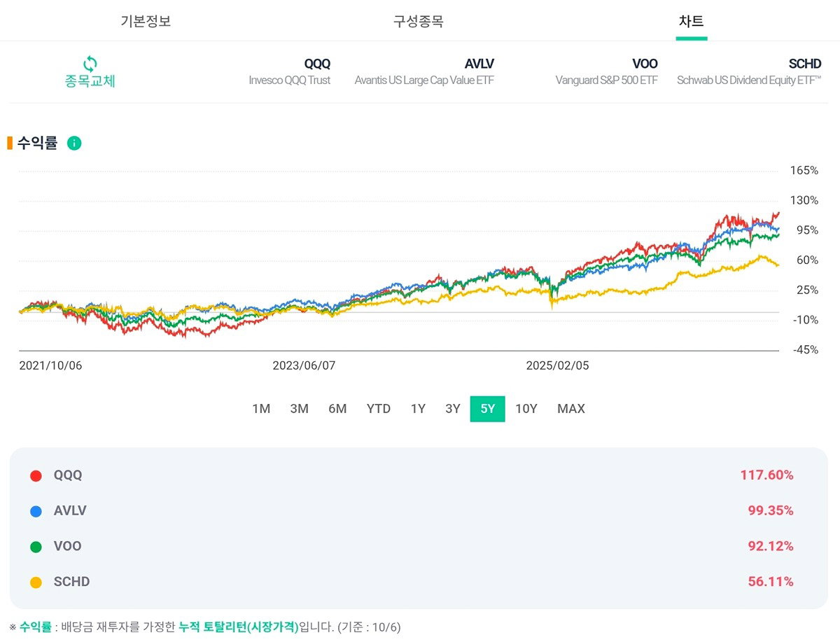This screenshot has height=642, width=840.
Task: Select the QQQ Invesco QQQ Trust header
Action: (290, 72)
